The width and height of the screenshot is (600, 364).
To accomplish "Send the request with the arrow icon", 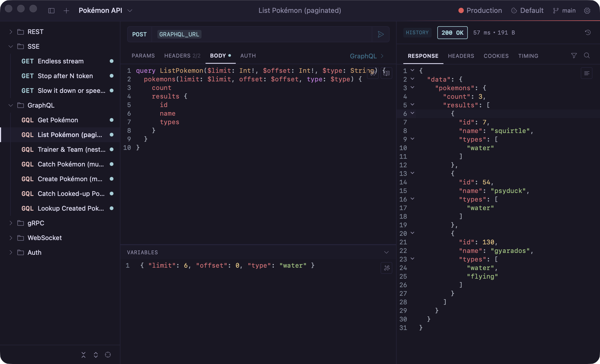I will [381, 34].
